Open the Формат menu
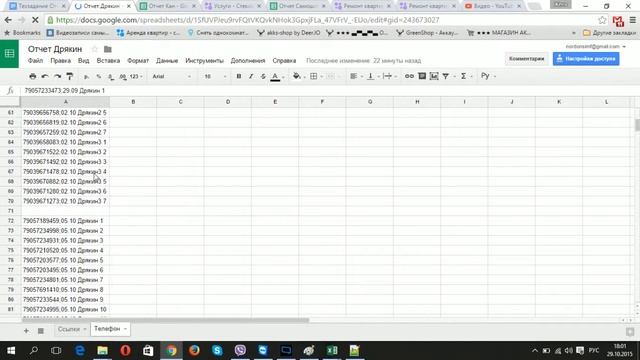Screen dimensions: 640x360 [138, 60]
